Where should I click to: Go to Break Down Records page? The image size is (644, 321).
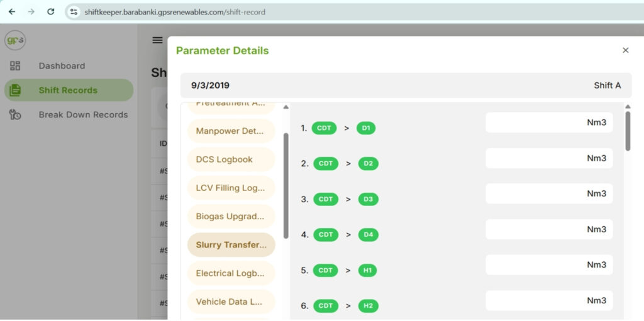coord(83,115)
